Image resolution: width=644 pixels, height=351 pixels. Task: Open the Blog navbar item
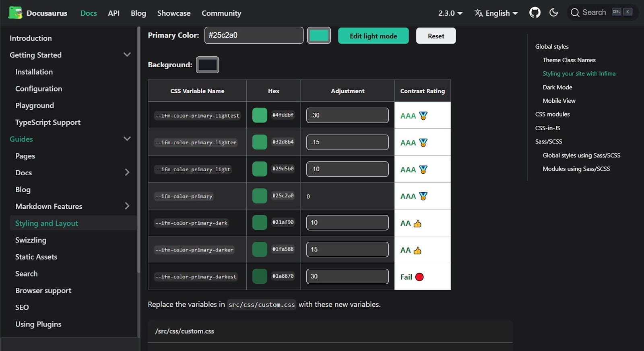(x=138, y=13)
